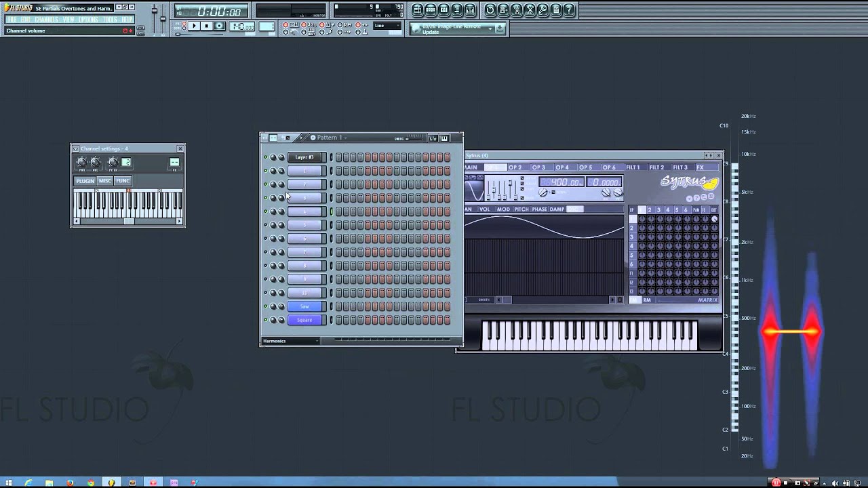Open the mixer from the toolbar
Screen dimensions: 868x488
tap(469, 10)
